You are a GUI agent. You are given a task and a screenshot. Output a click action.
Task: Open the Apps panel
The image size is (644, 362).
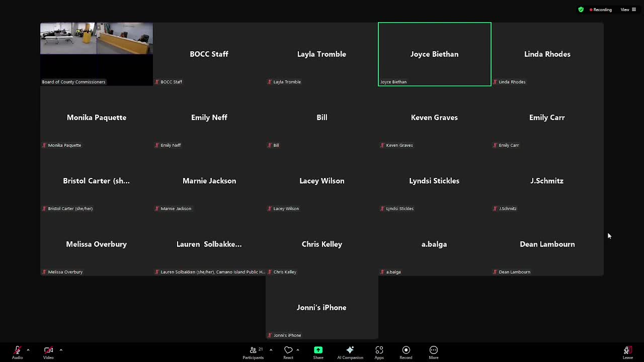[379, 352]
